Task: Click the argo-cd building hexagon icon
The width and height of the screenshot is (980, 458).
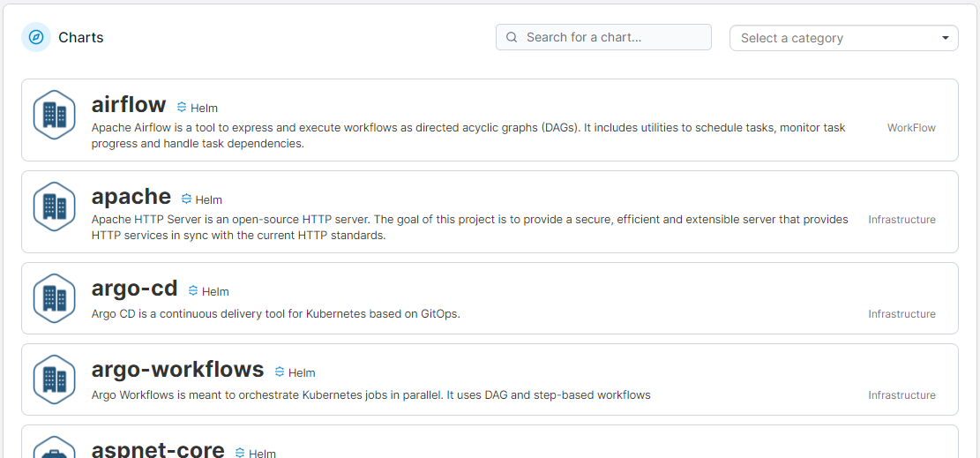Action: pos(55,298)
